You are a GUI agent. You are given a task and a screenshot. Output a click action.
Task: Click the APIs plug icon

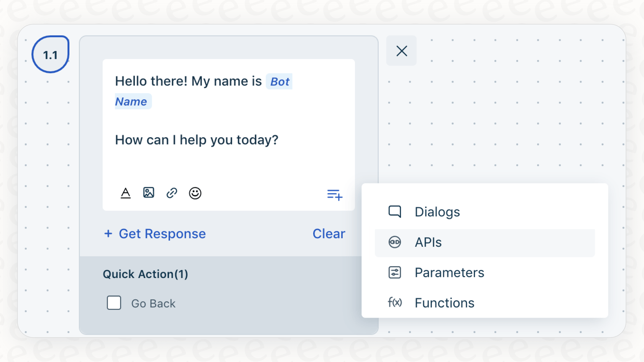pos(395,242)
